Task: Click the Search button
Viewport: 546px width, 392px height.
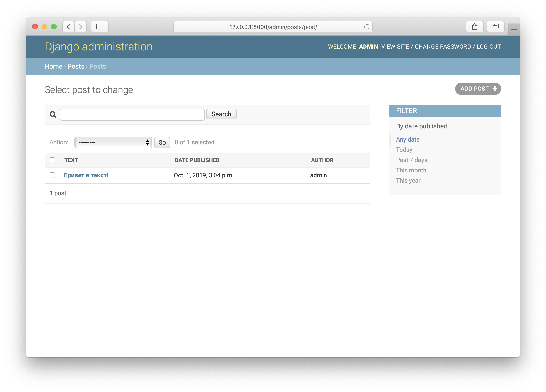Action: pos(221,114)
